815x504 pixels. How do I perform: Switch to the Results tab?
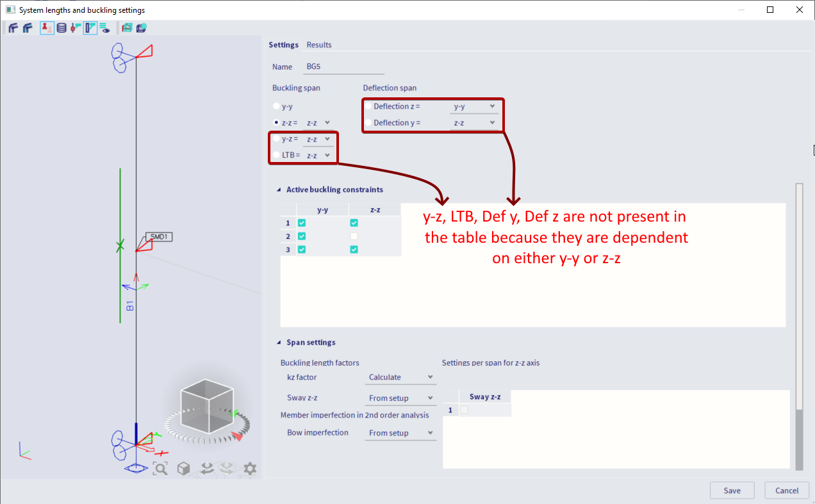tap(319, 45)
